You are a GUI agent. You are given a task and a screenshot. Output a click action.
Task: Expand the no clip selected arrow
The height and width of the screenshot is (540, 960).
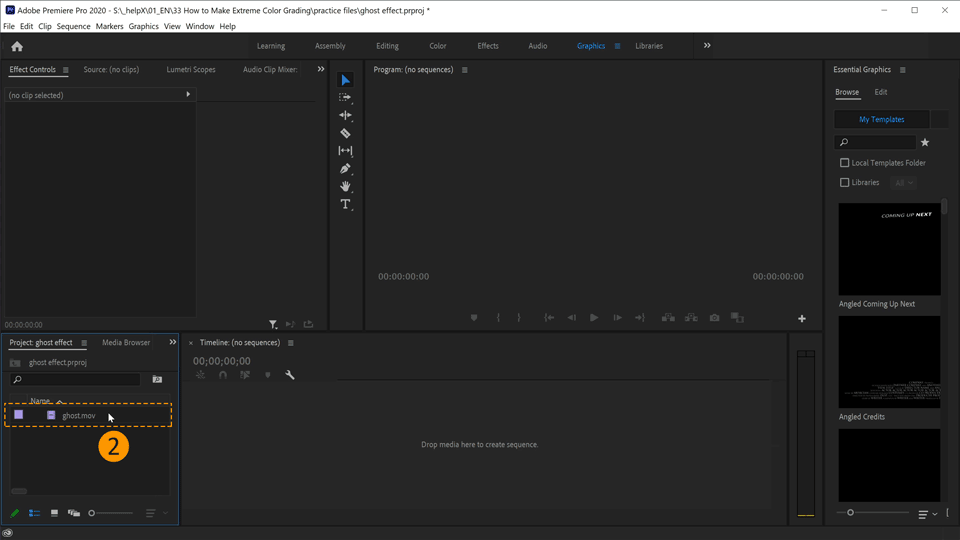(x=188, y=94)
